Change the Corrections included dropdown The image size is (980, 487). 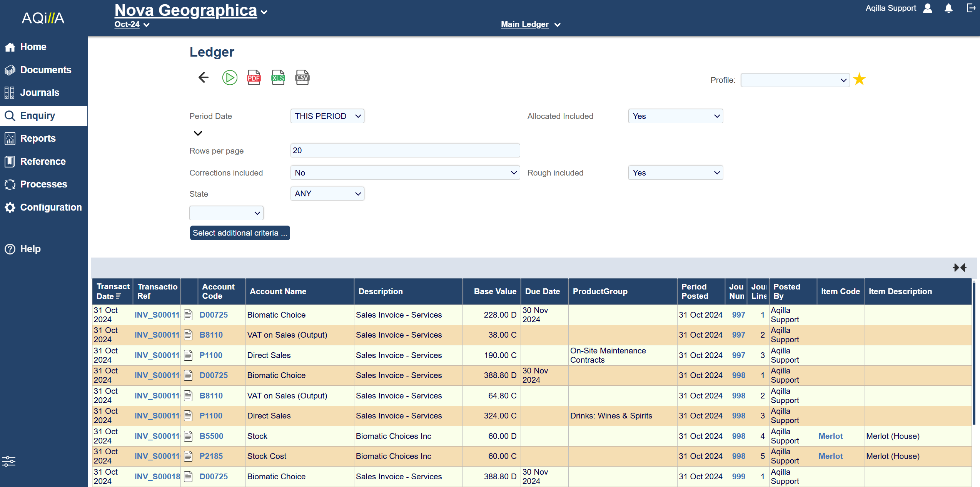point(405,173)
